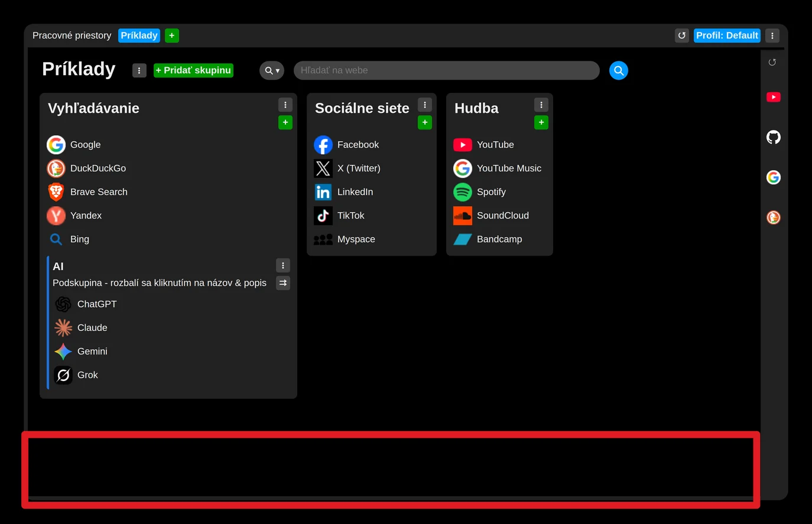Open the LinkedIn link text
Screen dimensions: 812x524
pyautogui.click(x=355, y=192)
